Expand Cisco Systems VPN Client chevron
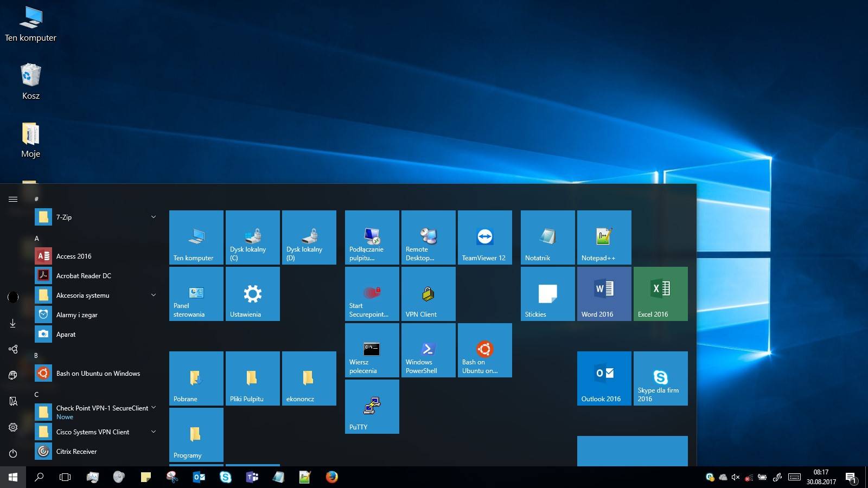The height and width of the screenshot is (488, 868). 154,432
